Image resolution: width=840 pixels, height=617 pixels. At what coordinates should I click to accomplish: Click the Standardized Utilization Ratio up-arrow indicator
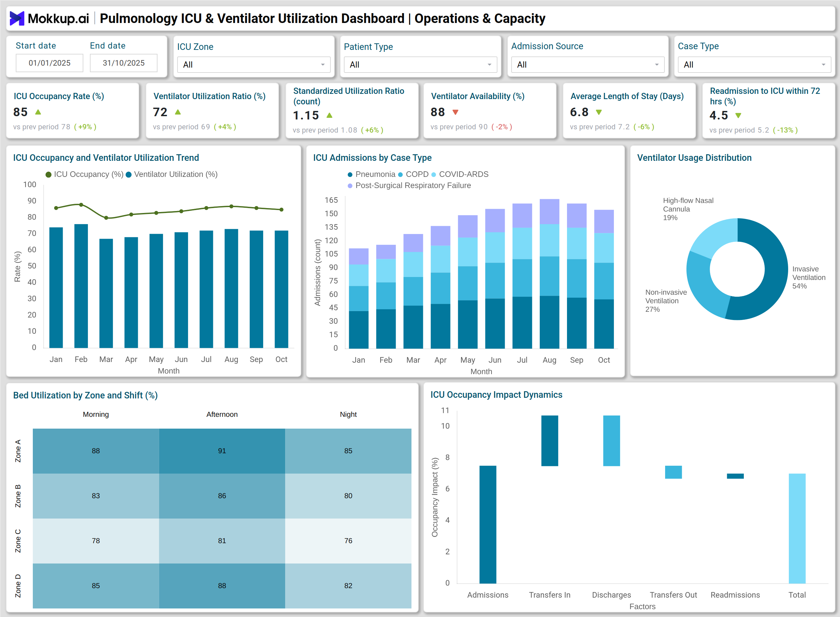tap(329, 116)
